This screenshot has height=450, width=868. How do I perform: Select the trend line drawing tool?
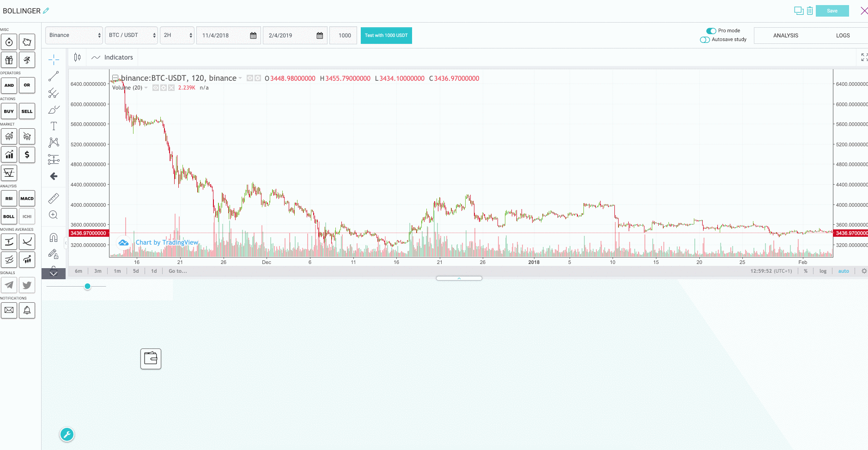pos(54,76)
